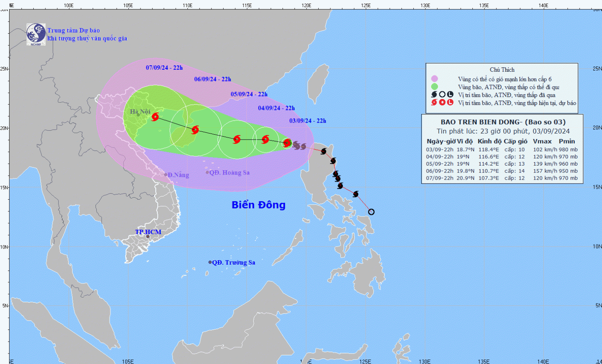Click the 06/09-22h row in the forecast table

pyautogui.click(x=502, y=171)
